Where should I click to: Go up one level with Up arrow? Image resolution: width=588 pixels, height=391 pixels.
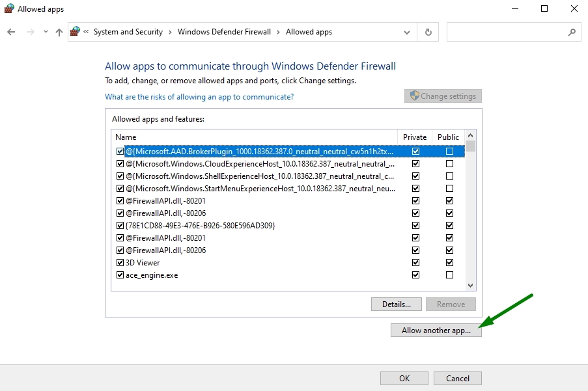(59, 33)
